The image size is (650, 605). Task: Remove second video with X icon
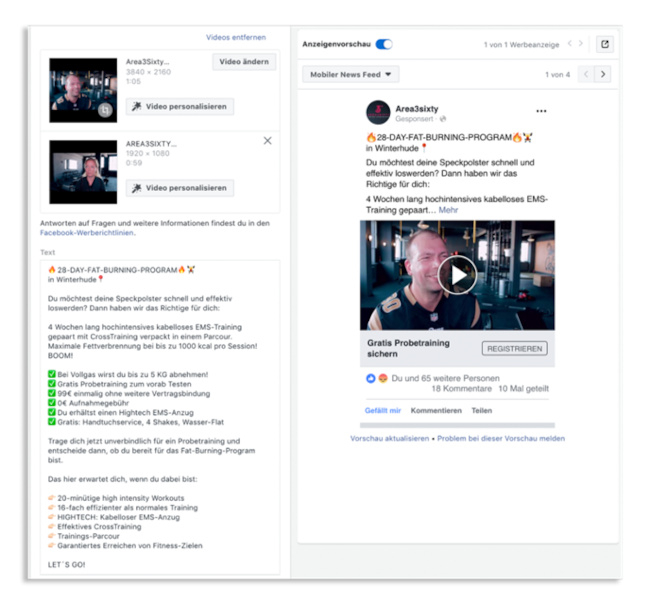point(268,141)
